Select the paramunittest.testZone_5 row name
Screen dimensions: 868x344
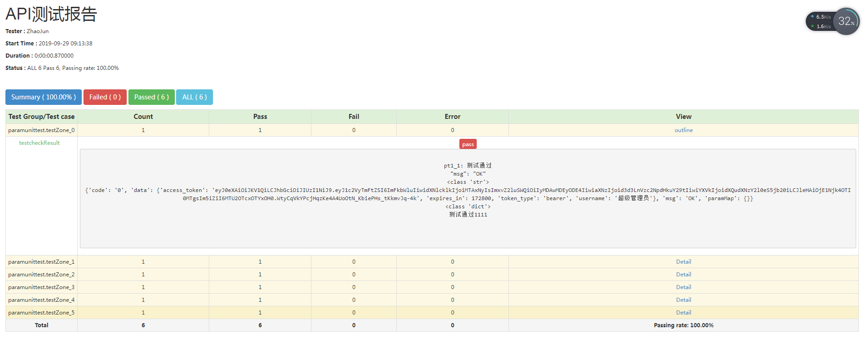pos(41,313)
